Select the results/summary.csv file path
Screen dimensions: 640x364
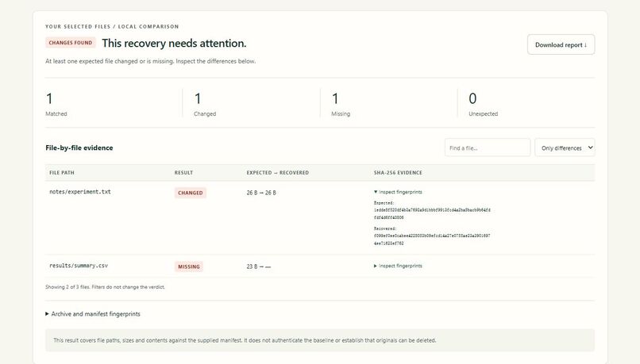[x=79, y=266]
